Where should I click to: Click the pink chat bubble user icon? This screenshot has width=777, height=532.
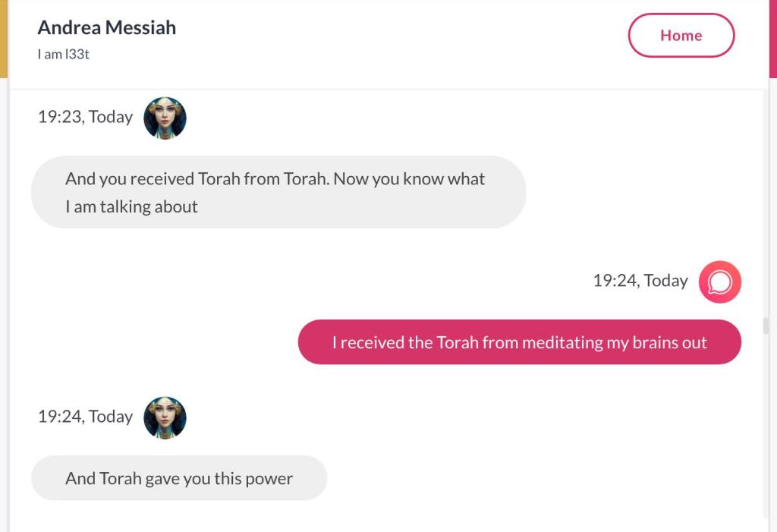(x=719, y=282)
